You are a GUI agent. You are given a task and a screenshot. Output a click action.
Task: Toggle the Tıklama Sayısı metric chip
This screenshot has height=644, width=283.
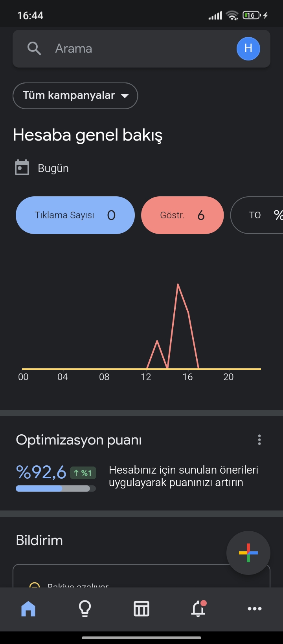point(75,215)
